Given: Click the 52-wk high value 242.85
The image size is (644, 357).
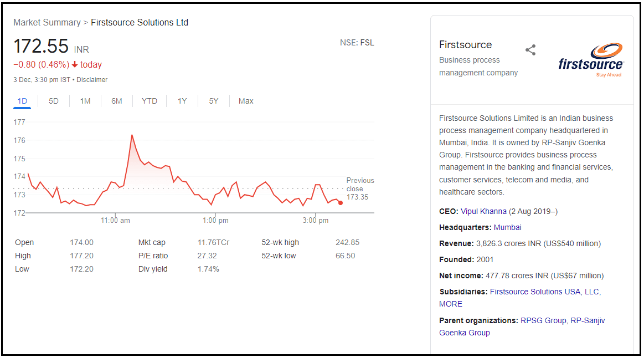Looking at the screenshot, I should [347, 242].
